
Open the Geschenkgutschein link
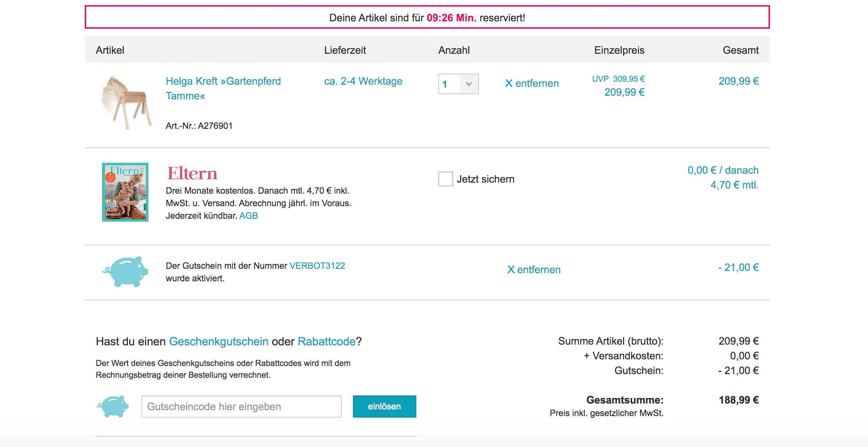pos(219,341)
